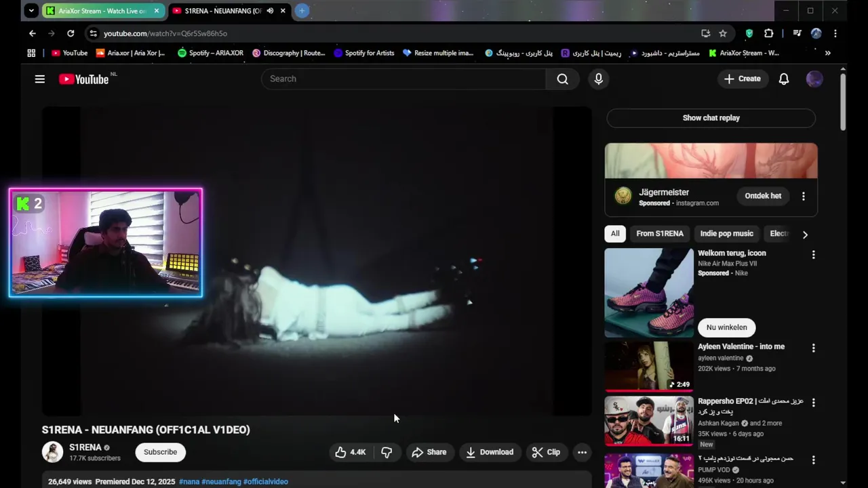
Task: Select the Indie pop music chip
Action: 726,234
